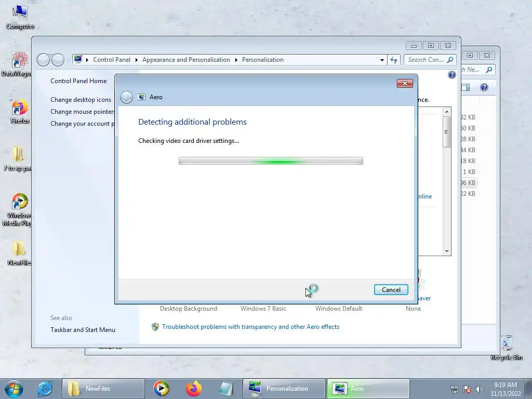The width and height of the screenshot is (532, 399).
Task: Open Action Center flag tray icon
Action: [x=467, y=389]
